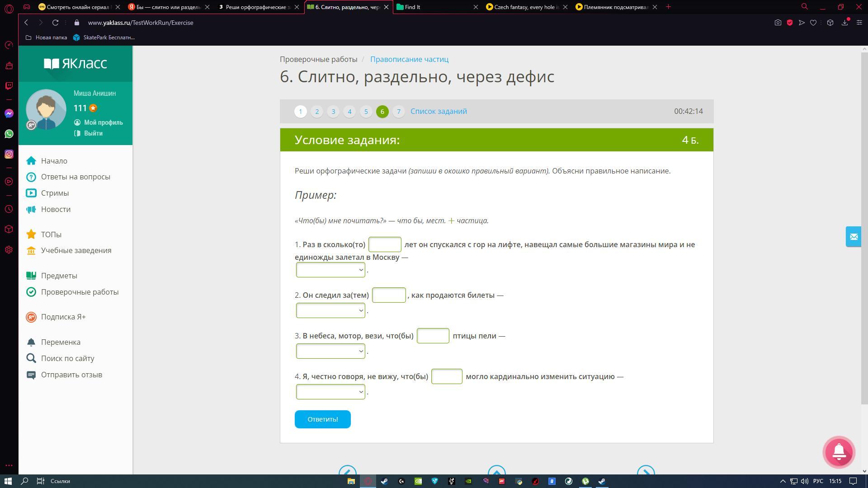Expand dropdown for sentence 2 rule
The height and width of the screenshot is (488, 868).
[330, 310]
